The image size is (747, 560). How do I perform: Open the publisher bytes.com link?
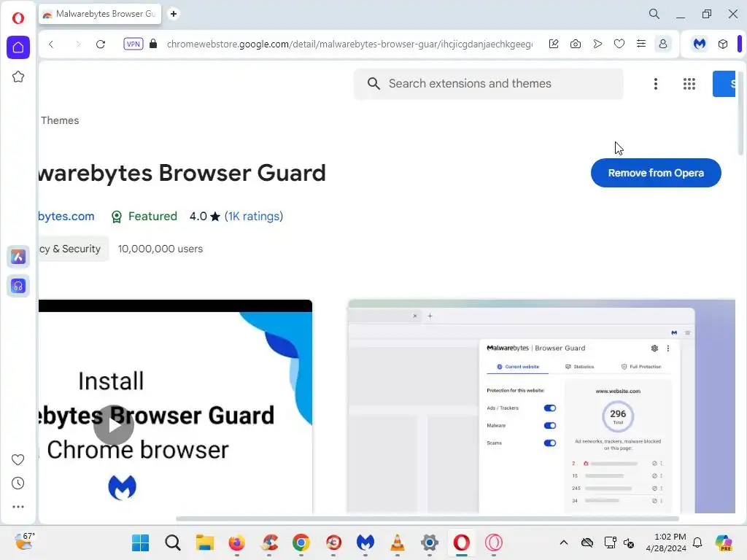tap(66, 216)
